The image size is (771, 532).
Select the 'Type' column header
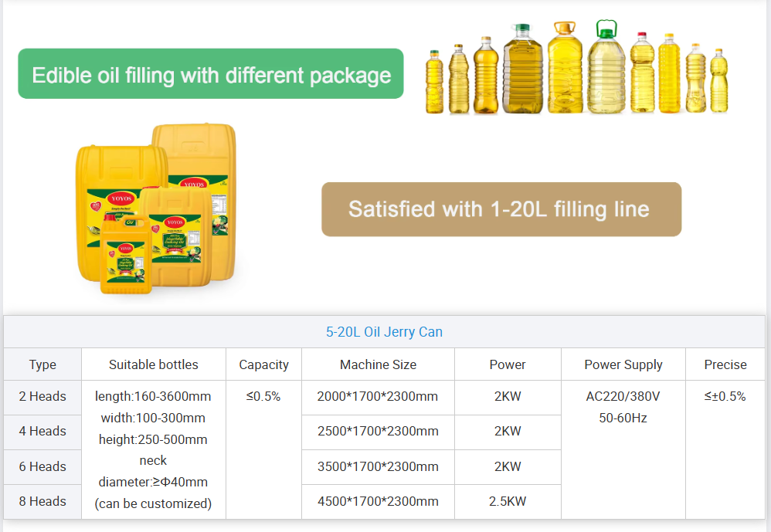42,364
